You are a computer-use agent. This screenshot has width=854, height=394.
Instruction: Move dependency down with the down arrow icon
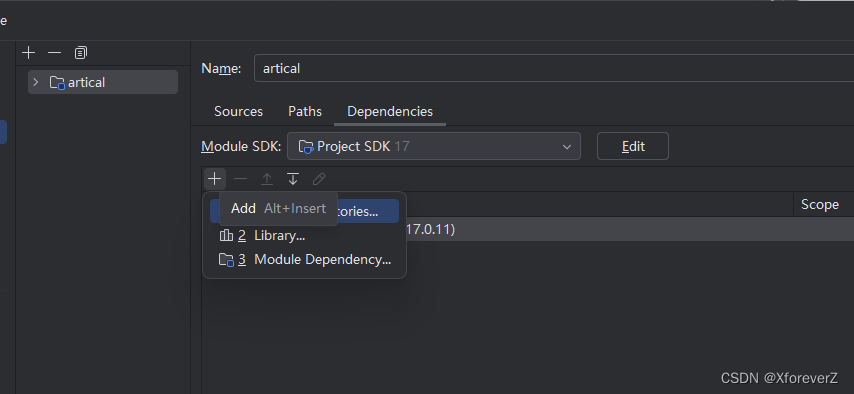click(293, 179)
